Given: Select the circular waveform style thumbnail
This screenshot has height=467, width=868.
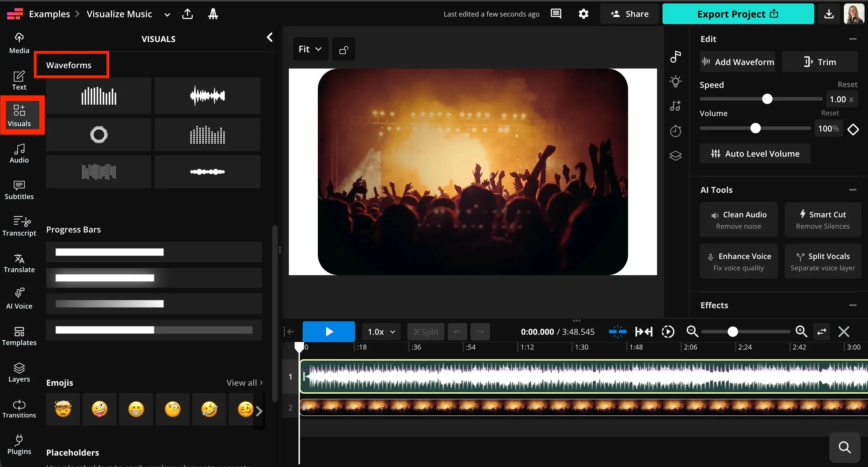Looking at the screenshot, I should point(98,134).
